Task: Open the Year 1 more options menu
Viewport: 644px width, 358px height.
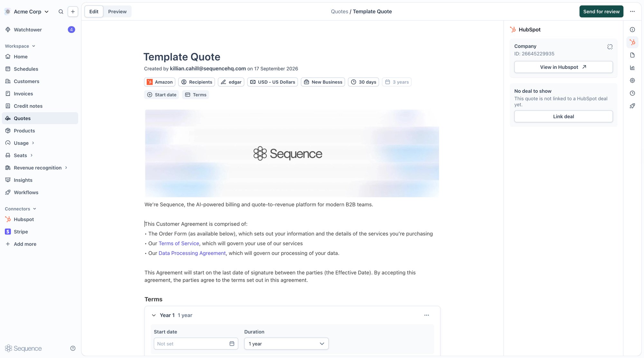Action: pos(427,315)
